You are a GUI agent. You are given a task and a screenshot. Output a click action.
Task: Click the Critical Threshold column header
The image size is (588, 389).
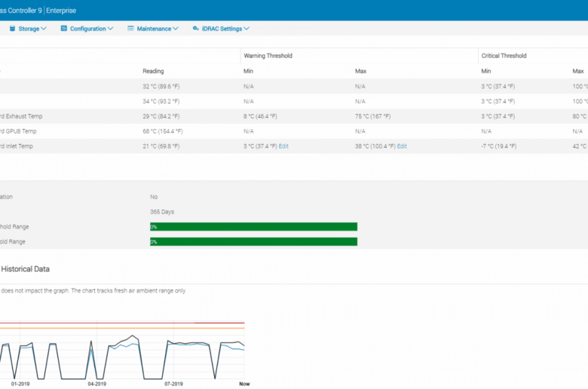pyautogui.click(x=504, y=56)
